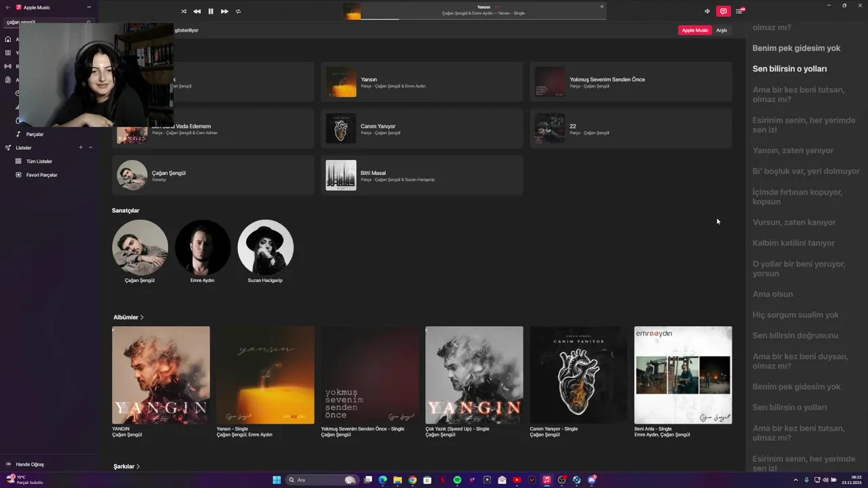Click the Apple Music taskbar icon
The width and height of the screenshot is (868, 488).
[x=547, y=480]
